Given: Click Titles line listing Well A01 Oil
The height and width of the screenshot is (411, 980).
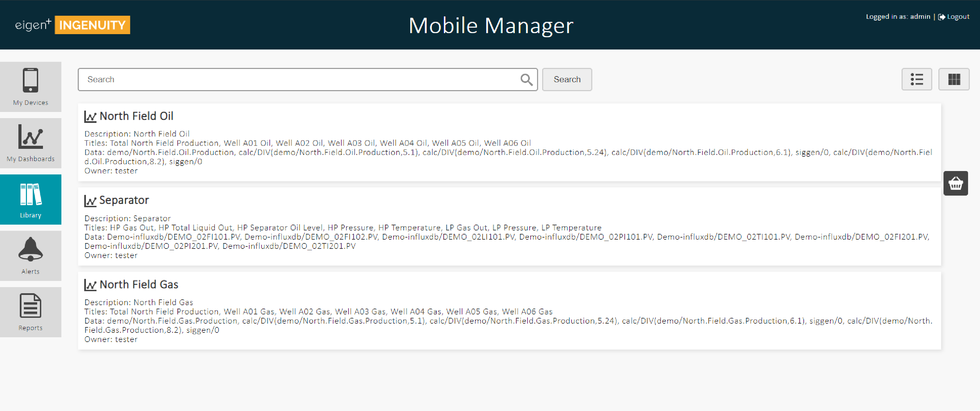Looking at the screenshot, I should click(x=307, y=143).
